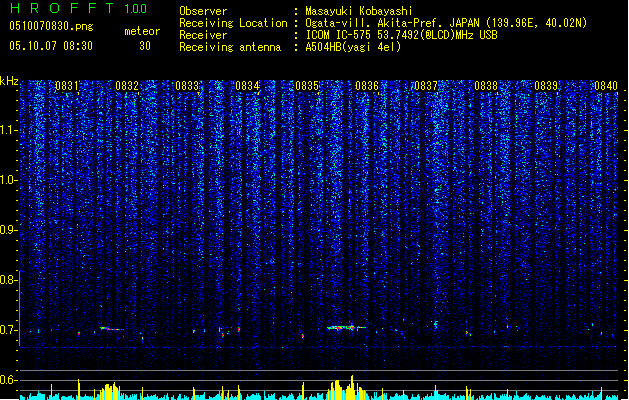Click the 0839 time marker
Viewport: 629px width, 400px height.
[546, 86]
